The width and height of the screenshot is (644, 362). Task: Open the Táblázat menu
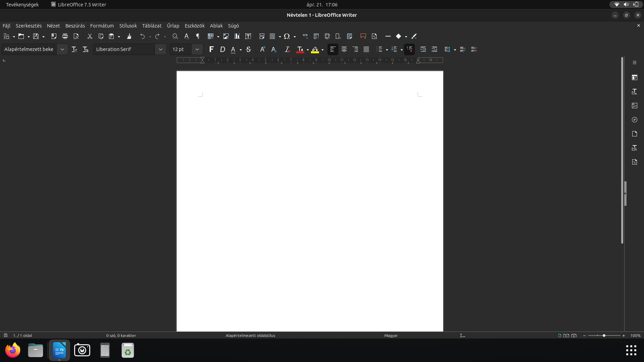click(x=152, y=26)
